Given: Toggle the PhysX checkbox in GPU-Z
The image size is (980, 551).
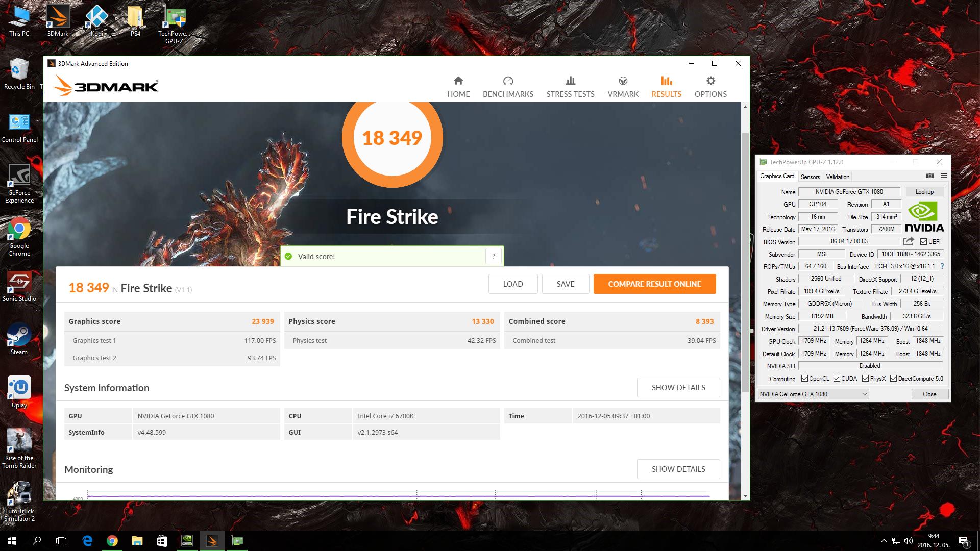Looking at the screenshot, I should [x=865, y=378].
